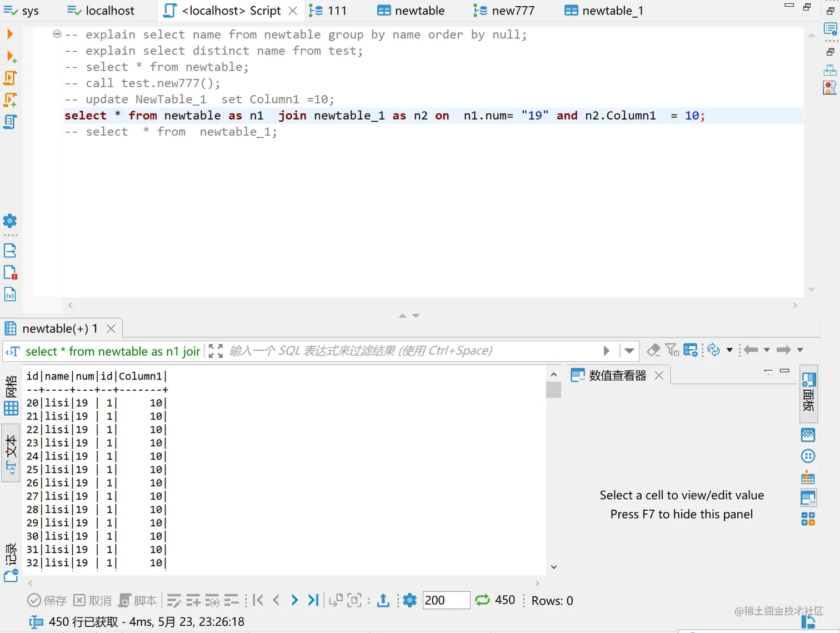Click the auto-refresh icon in filter bar

click(714, 350)
